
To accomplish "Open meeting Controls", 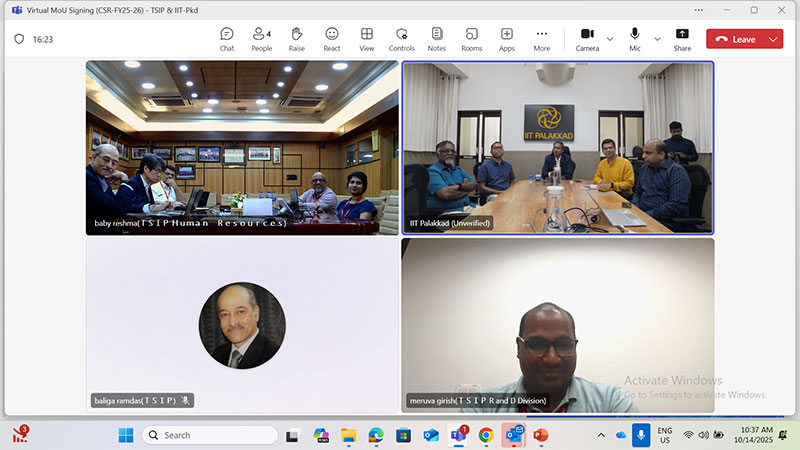I will click(402, 39).
